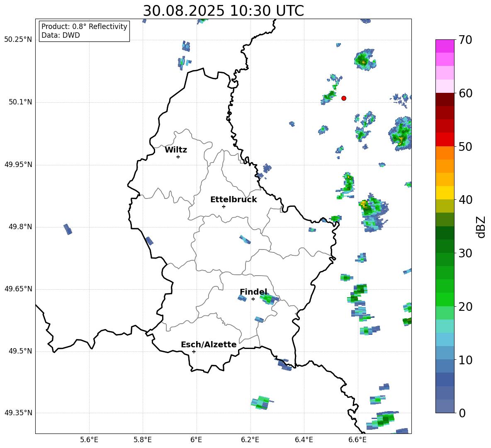491x448 pixels.
Task: Click the bright green colorbar segment above 20
Action: pos(445,300)
